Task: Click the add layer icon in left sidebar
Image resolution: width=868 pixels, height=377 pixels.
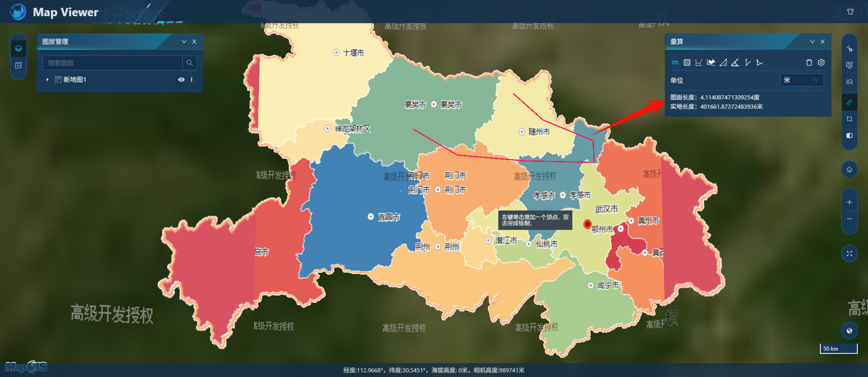Action: pyautogui.click(x=19, y=65)
